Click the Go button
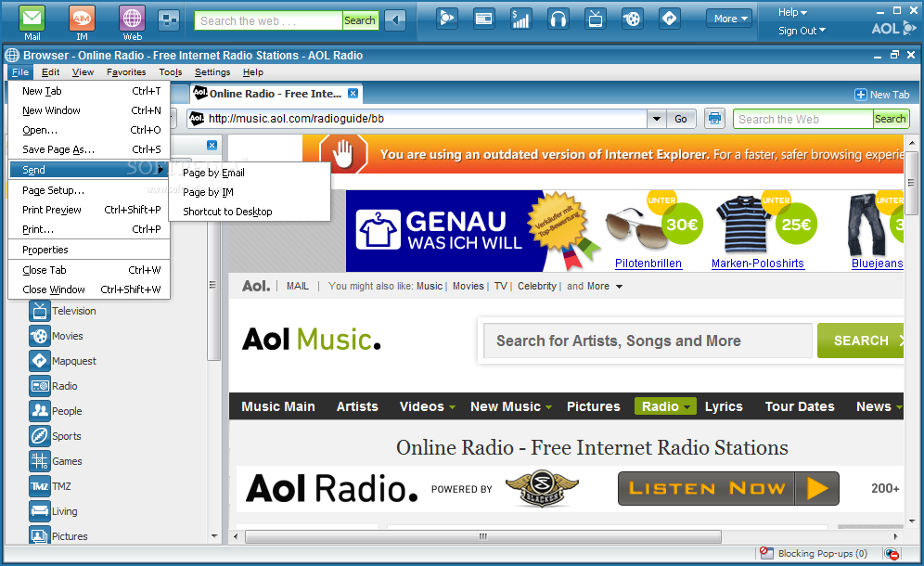 [x=681, y=119]
